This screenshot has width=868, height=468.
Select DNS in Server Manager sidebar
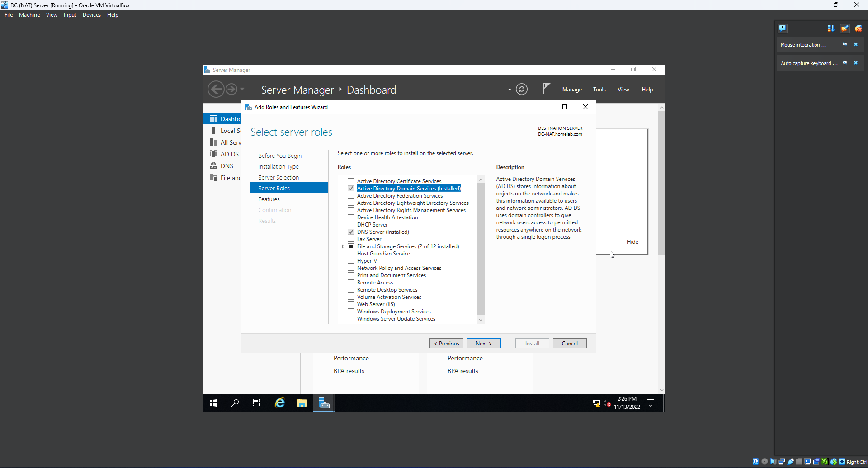pos(226,166)
